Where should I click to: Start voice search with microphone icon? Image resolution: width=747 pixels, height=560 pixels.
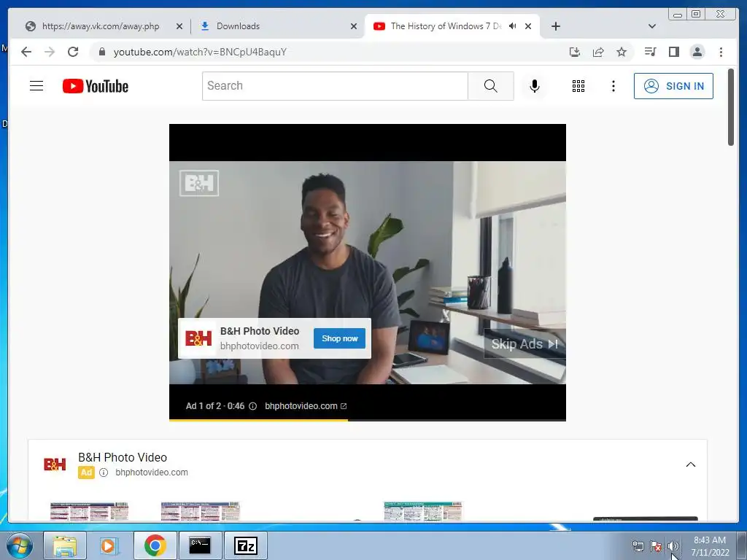coord(535,86)
